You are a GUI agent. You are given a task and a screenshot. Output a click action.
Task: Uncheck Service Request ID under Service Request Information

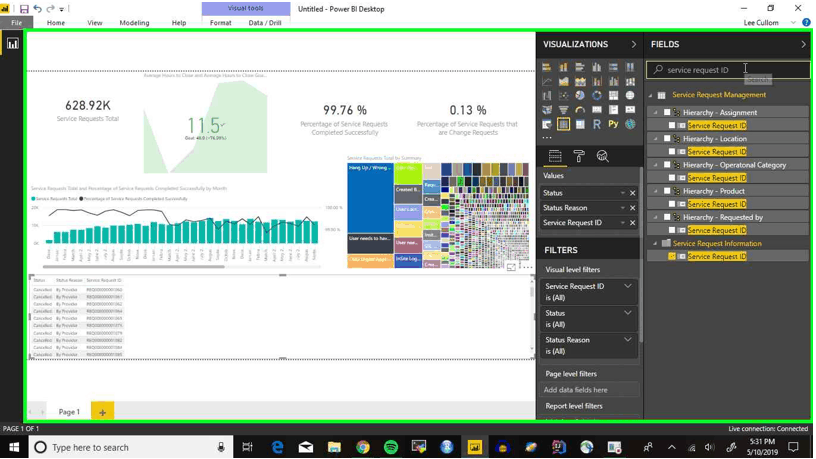tap(672, 256)
